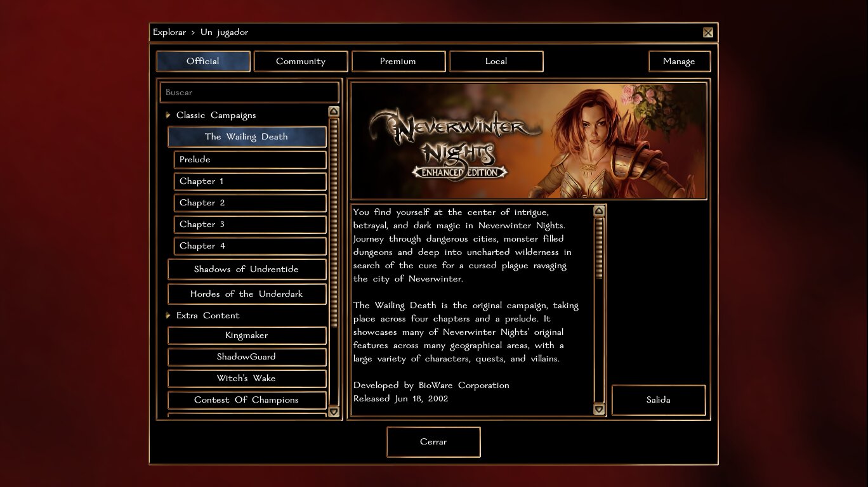Click the Cerrar button
Image resolution: width=868 pixels, height=487 pixels.
coord(433,442)
